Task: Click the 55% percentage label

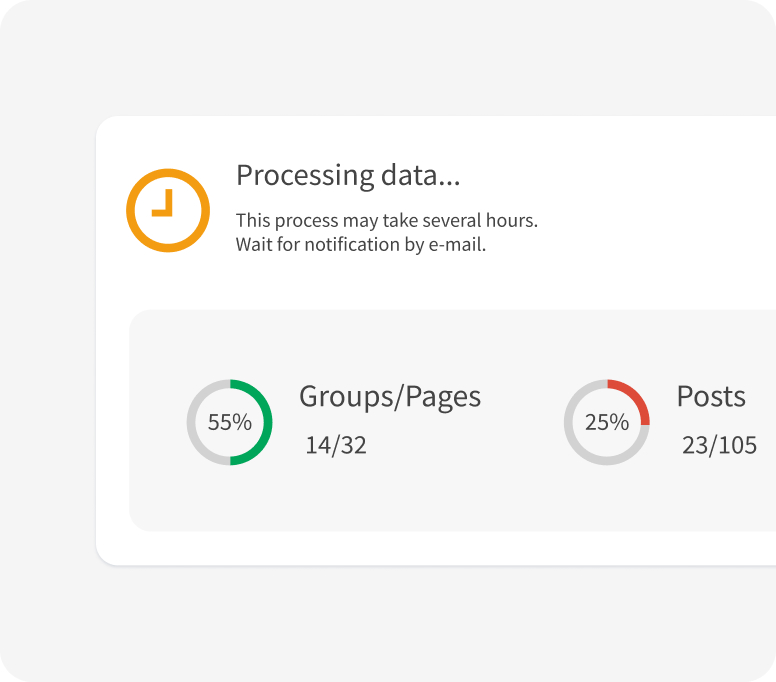Action: click(229, 422)
